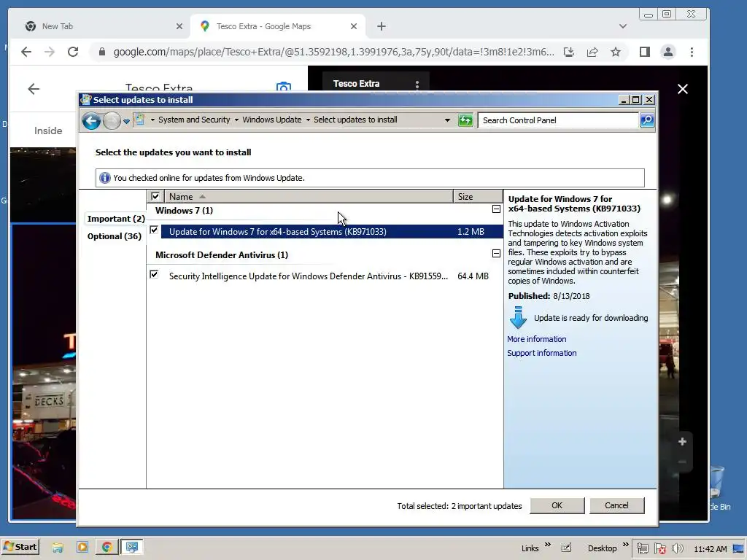Close the Tesco Extra Google Maps tab
This screenshot has width=747, height=560.
(x=354, y=26)
